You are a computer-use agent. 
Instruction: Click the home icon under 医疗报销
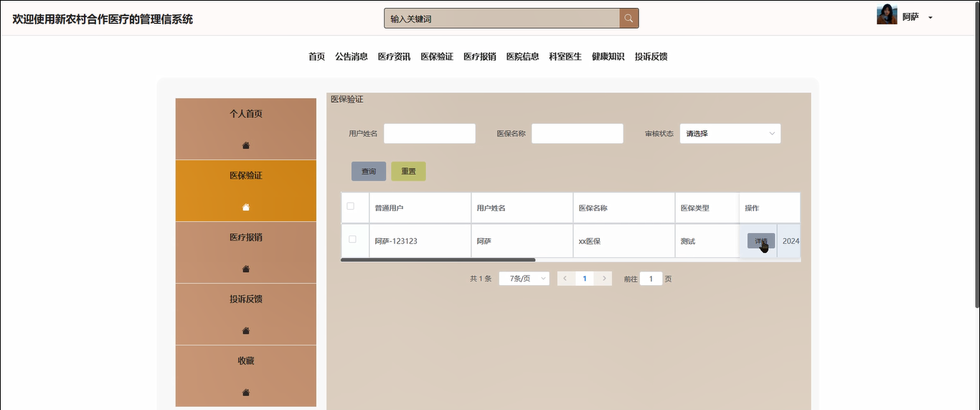(x=246, y=269)
